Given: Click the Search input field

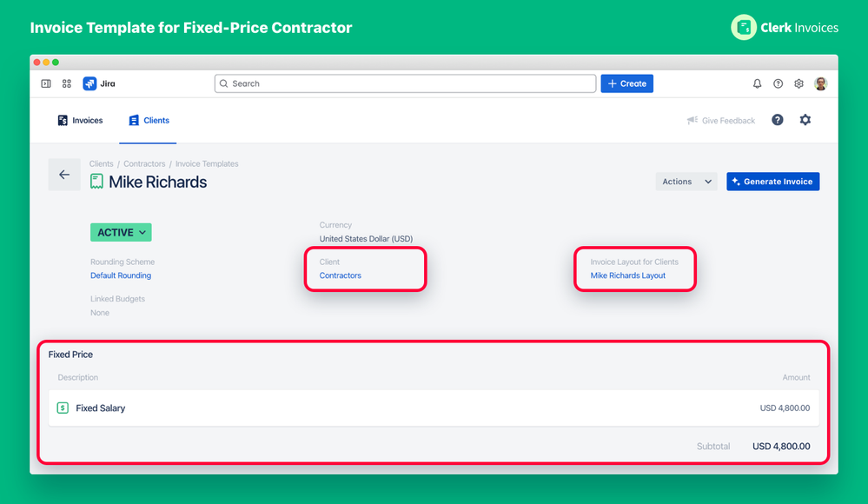Looking at the screenshot, I should point(405,83).
